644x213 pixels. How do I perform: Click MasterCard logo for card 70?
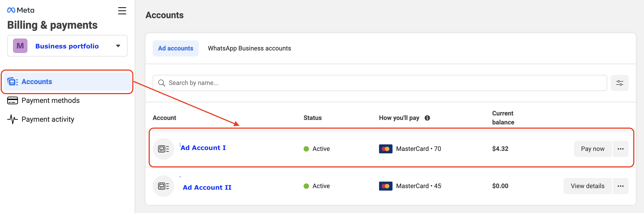[386, 149]
